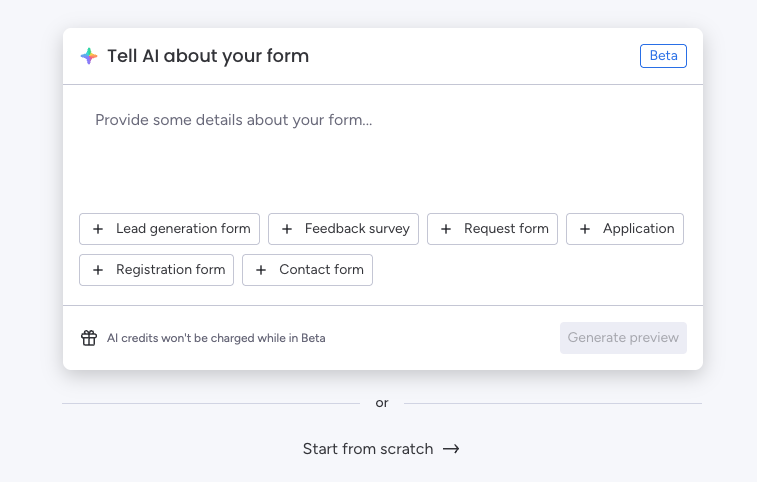Click the AI credits Beta notice text
The image size is (757, 482).
(216, 338)
